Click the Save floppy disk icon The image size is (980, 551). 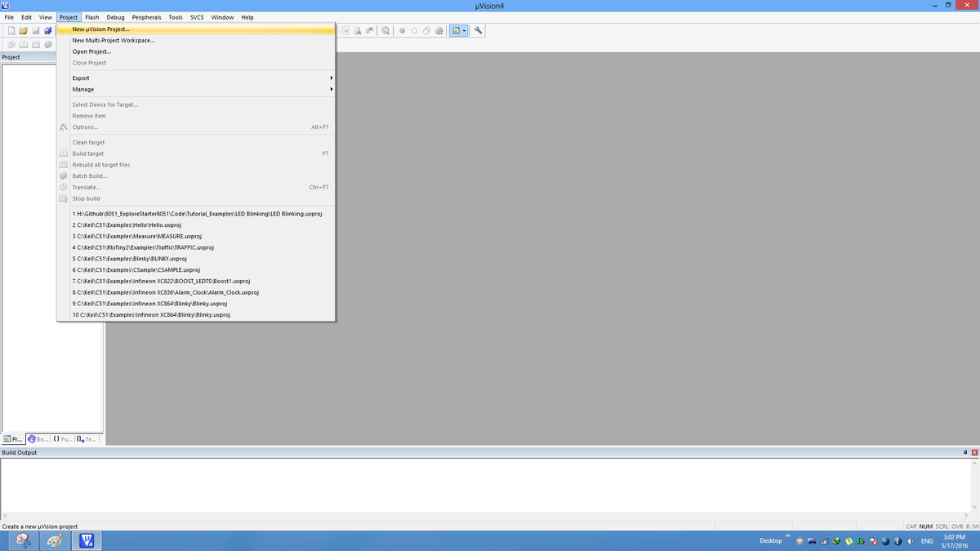coord(36,31)
